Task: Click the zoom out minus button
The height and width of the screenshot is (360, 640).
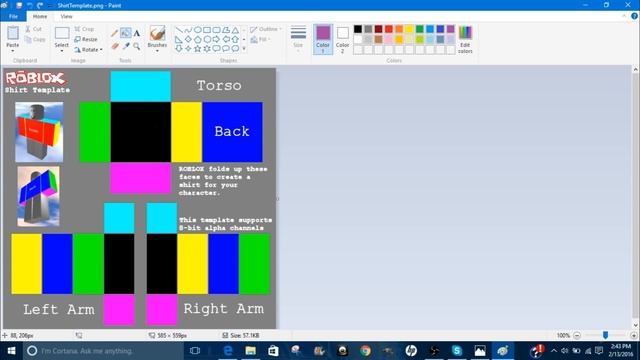Action: point(577,336)
